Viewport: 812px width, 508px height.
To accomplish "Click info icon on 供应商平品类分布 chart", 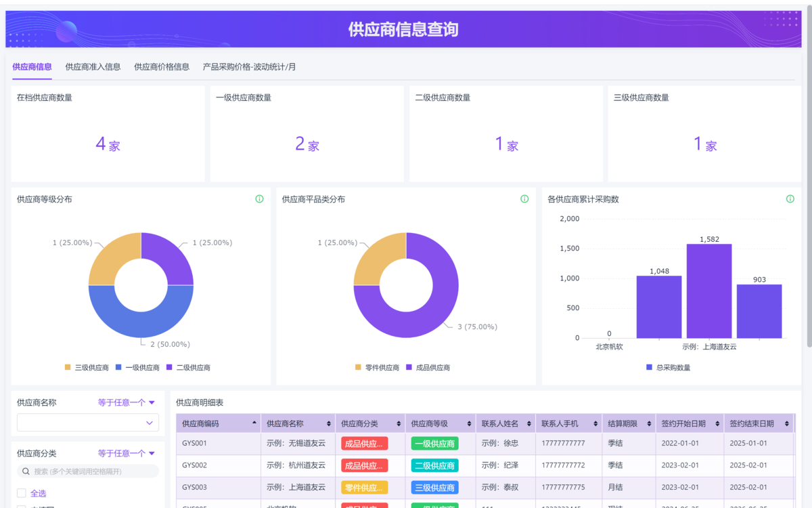I will click(x=524, y=199).
